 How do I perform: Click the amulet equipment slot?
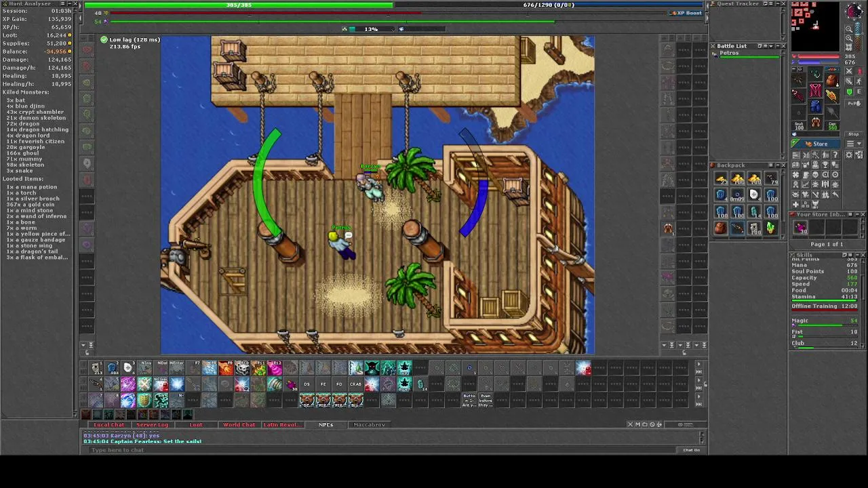point(816,73)
